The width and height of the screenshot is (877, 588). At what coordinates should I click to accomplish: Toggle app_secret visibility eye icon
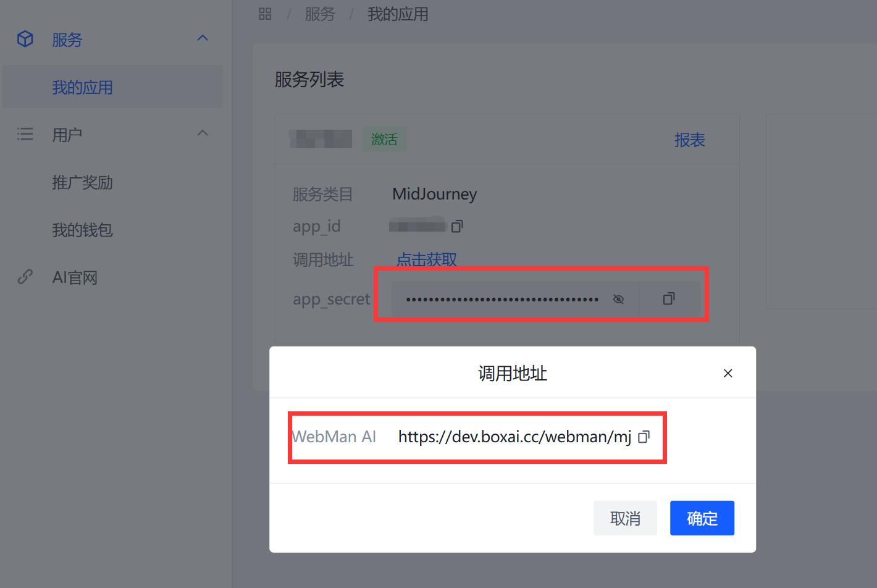[x=618, y=300]
